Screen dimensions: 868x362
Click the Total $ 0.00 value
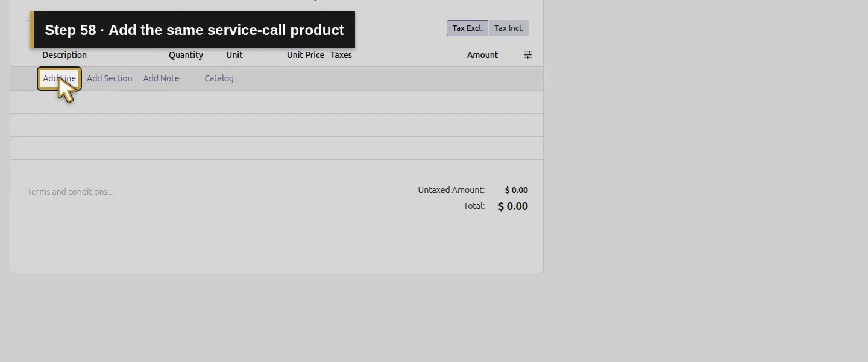coord(513,206)
